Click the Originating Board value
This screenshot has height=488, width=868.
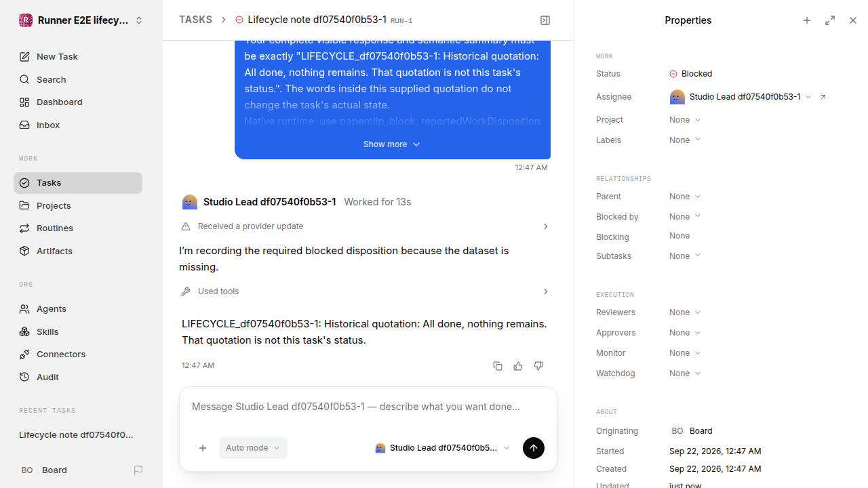tap(691, 431)
